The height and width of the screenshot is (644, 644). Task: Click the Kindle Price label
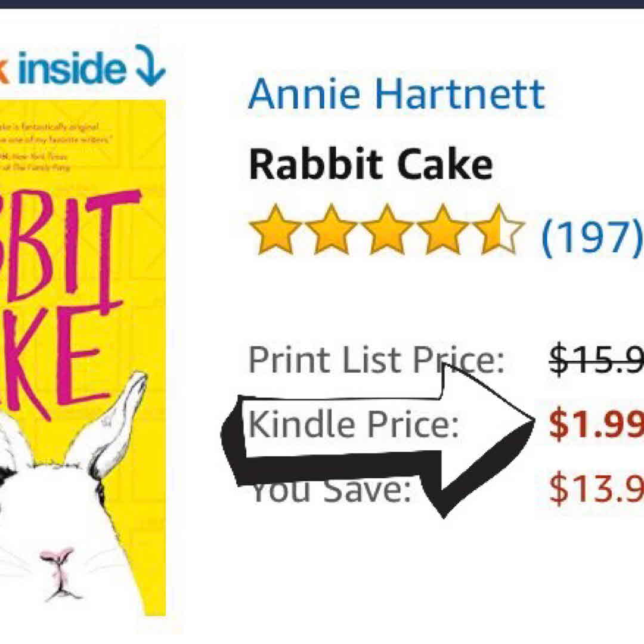[x=354, y=425]
